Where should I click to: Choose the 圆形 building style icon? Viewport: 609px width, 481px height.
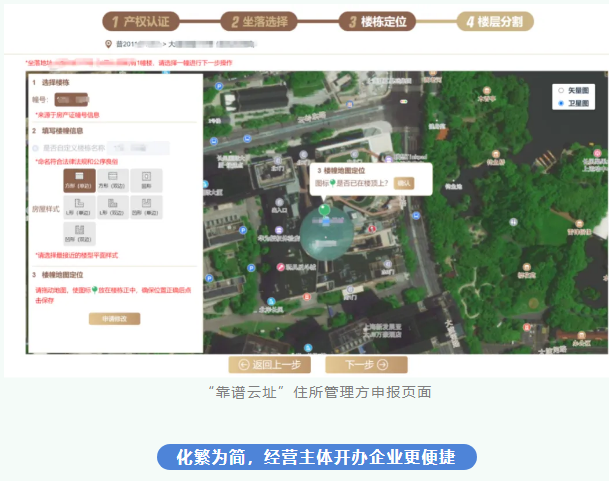click(146, 180)
